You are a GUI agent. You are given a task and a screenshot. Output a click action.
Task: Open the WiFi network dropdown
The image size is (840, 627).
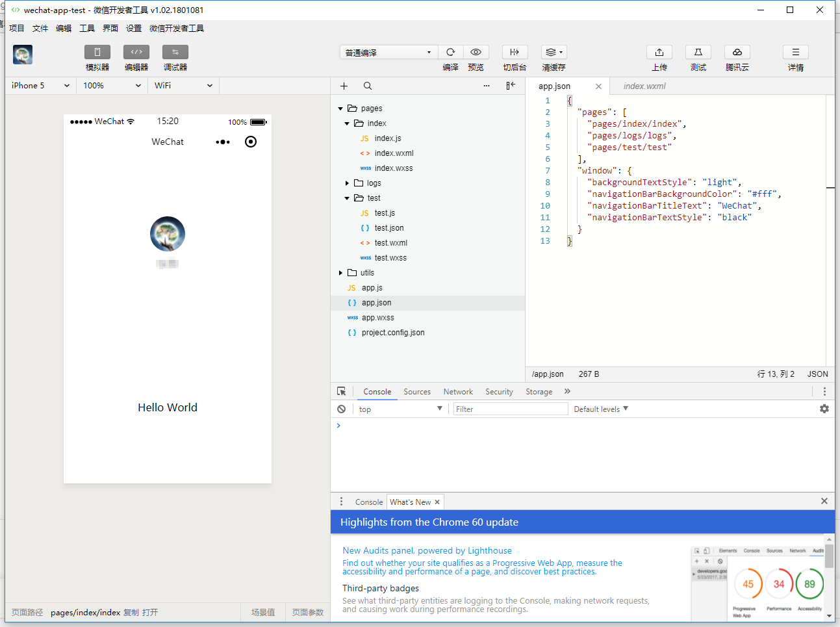(x=183, y=86)
